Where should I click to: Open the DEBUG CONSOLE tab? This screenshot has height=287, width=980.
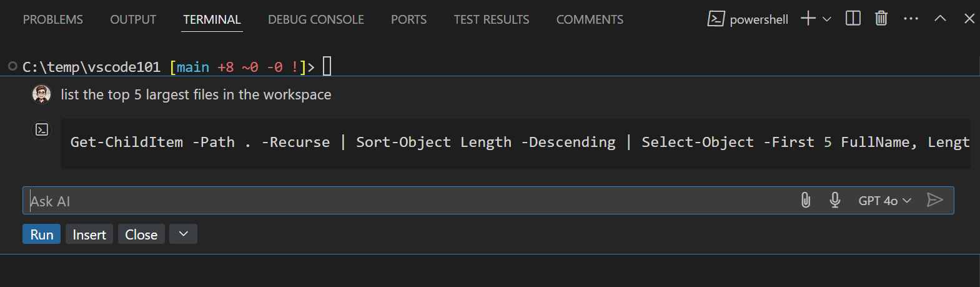coord(315,20)
